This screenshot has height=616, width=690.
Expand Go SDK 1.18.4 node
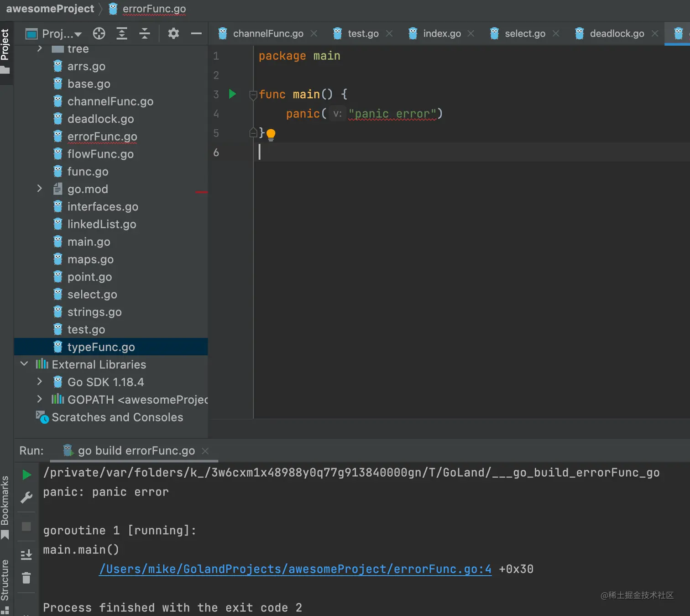coord(40,381)
